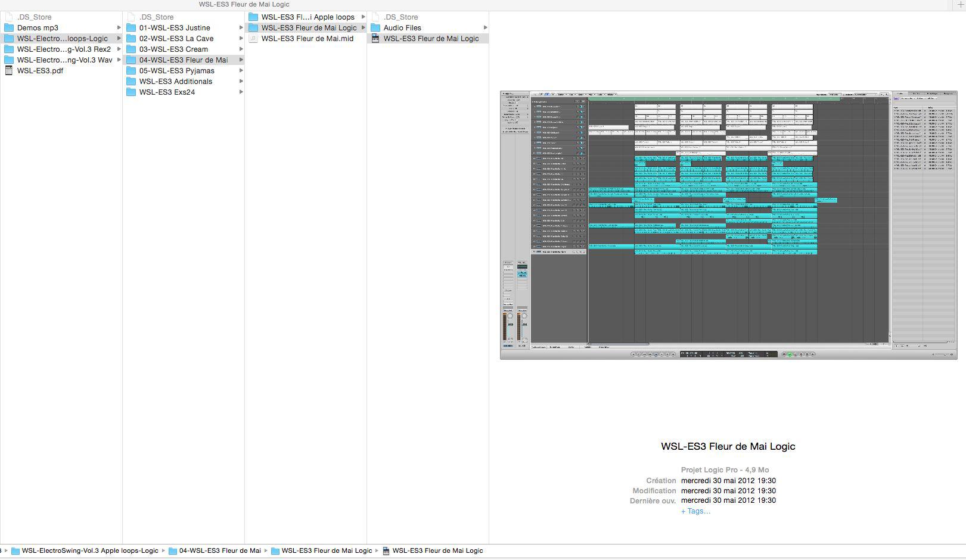
Task: Click the 03-WSL-ES3 Cream folder icon
Action: [131, 49]
